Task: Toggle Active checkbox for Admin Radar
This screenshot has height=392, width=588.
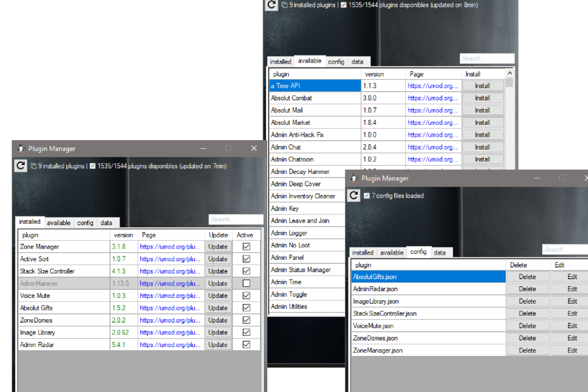Action: [246, 345]
